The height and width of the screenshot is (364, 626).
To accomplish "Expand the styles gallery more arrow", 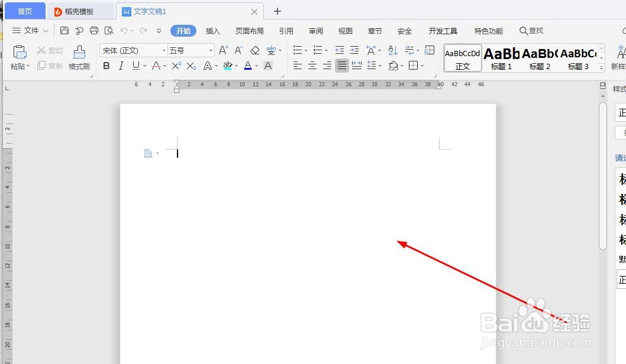I will 601,68.
